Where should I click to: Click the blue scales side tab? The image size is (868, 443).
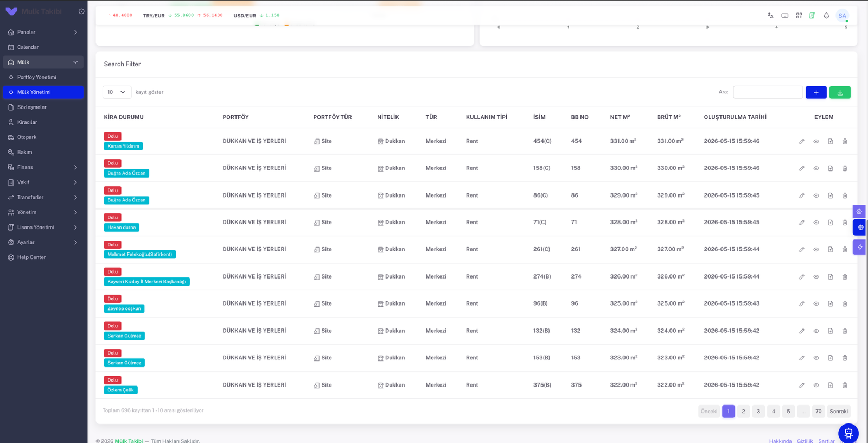(x=860, y=227)
